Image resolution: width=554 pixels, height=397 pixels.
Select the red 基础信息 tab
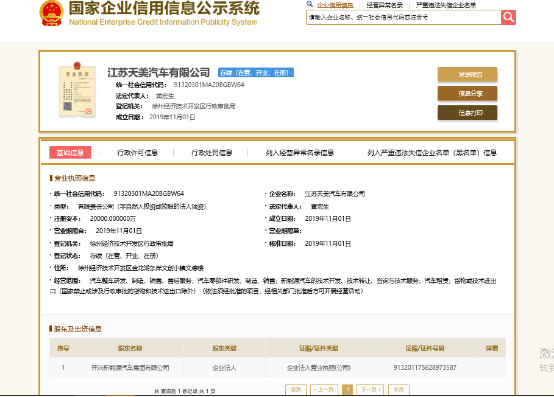click(x=70, y=153)
